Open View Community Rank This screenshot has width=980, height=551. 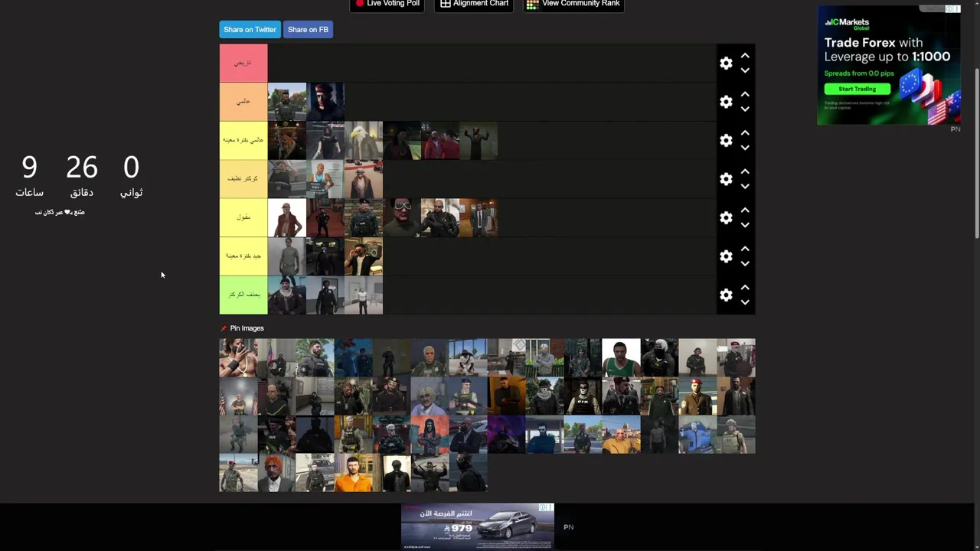coord(573,4)
